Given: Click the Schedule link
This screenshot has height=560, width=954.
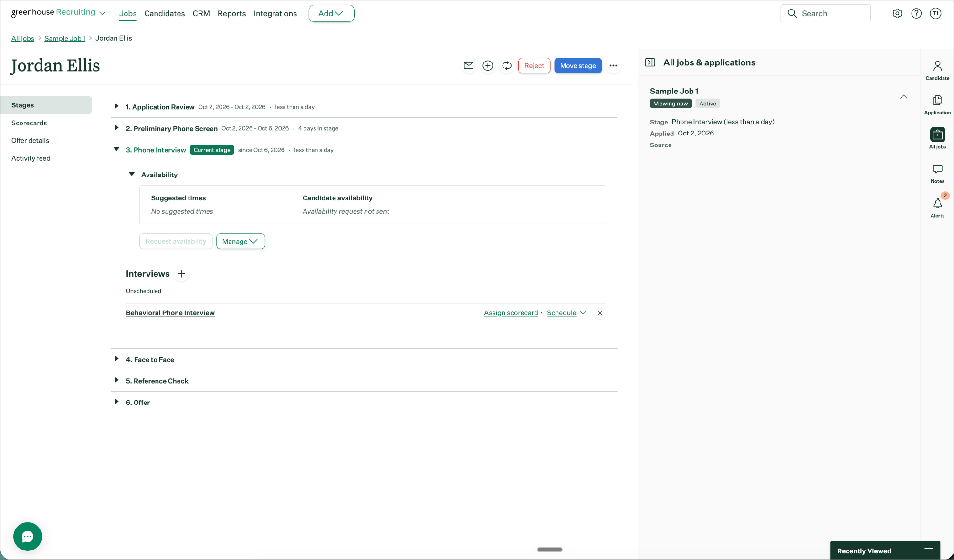Looking at the screenshot, I should [561, 313].
